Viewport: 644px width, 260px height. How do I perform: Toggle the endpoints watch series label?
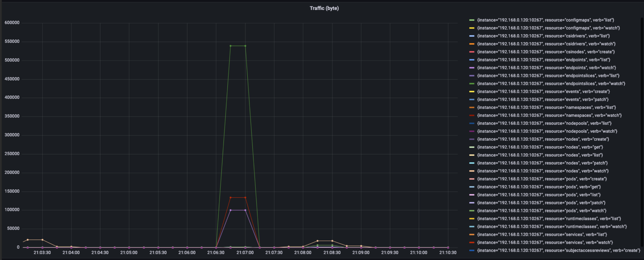546,68
